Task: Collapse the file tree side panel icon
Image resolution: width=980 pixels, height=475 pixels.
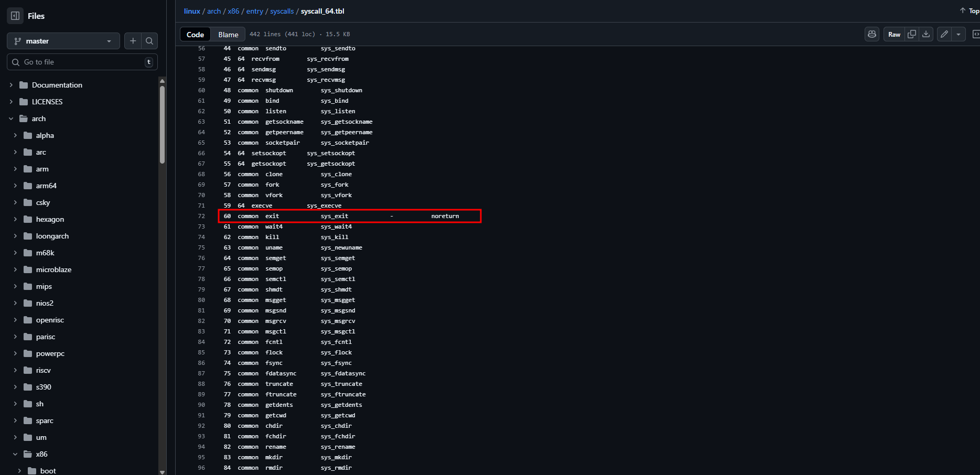Action: pyautogui.click(x=15, y=16)
